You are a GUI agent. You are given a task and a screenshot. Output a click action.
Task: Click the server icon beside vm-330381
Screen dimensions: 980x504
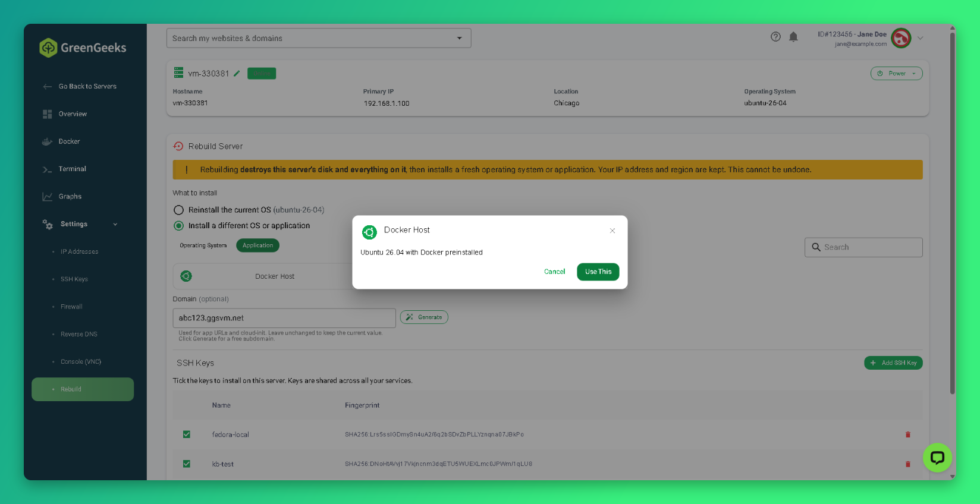click(x=178, y=73)
